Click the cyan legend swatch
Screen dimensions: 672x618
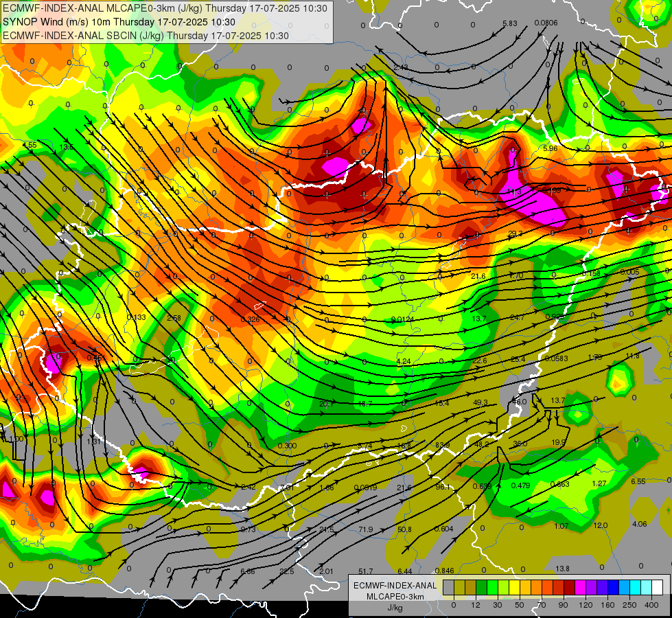click(x=636, y=587)
